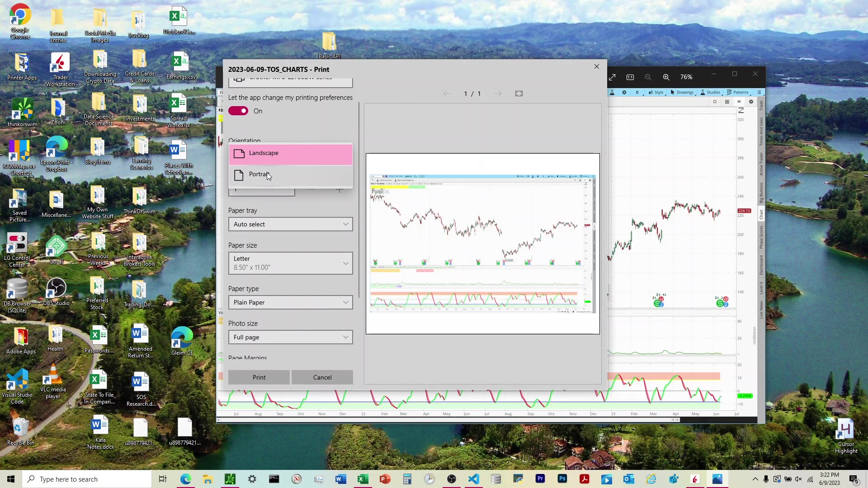
Task: Click the next page arrow in the print preview
Action: [x=498, y=94]
